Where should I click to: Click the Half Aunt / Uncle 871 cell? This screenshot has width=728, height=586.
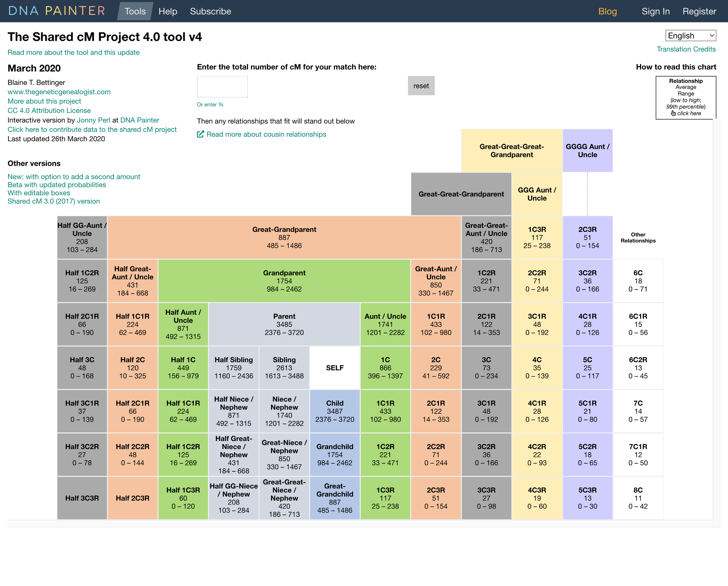point(183,324)
